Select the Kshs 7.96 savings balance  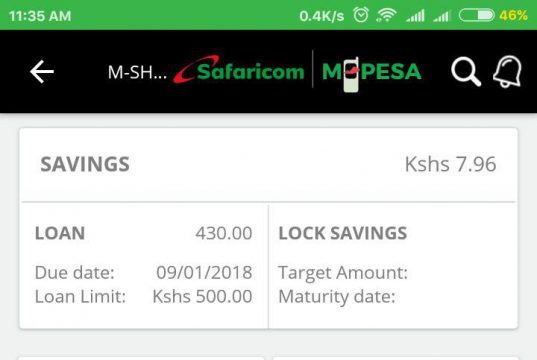pos(450,164)
